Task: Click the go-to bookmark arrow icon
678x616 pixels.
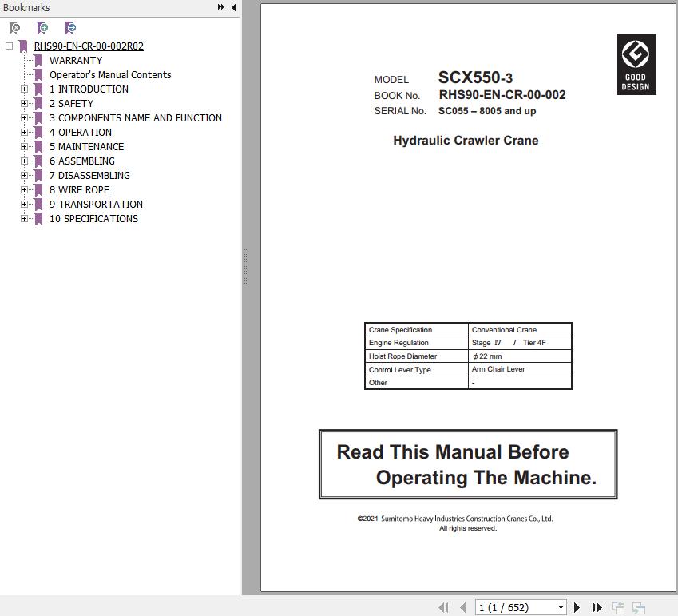Action: click(70, 28)
